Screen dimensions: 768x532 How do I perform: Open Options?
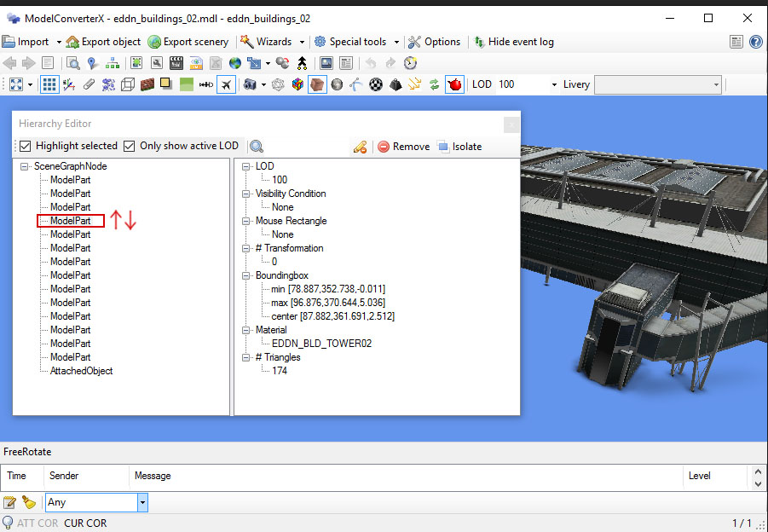tap(435, 42)
